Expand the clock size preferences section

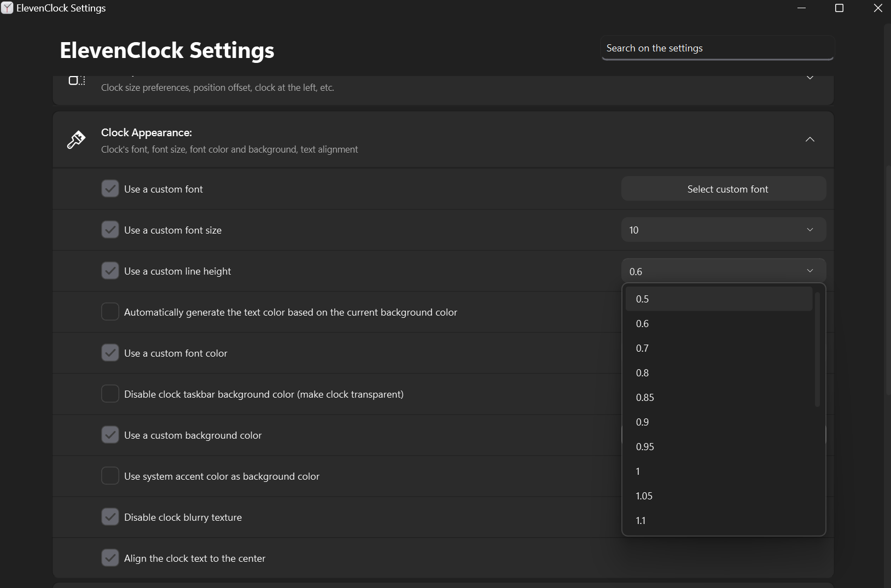(x=810, y=78)
